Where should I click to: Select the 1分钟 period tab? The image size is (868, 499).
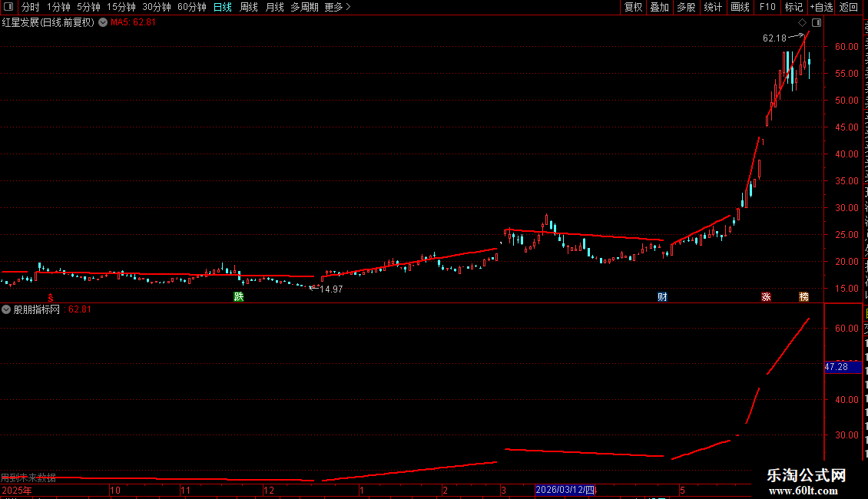58,7
